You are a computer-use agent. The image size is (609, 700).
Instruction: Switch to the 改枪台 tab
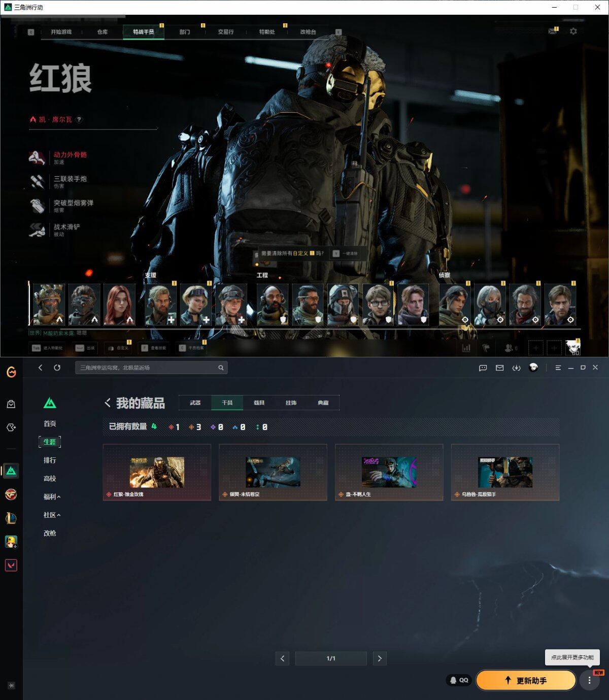[x=308, y=32]
